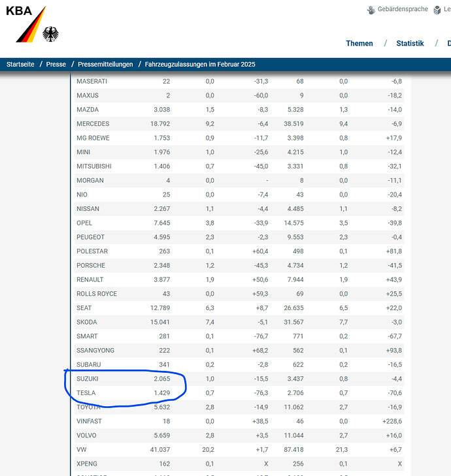Select the OPEL row label

point(84,223)
